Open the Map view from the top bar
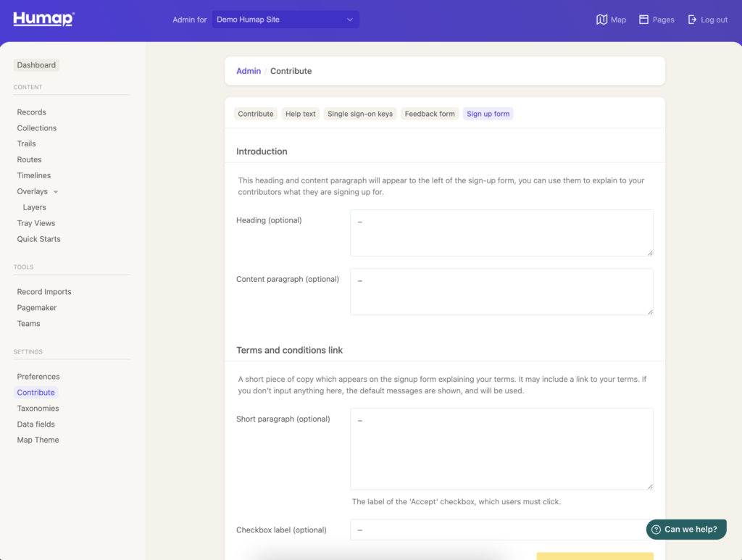 point(611,20)
